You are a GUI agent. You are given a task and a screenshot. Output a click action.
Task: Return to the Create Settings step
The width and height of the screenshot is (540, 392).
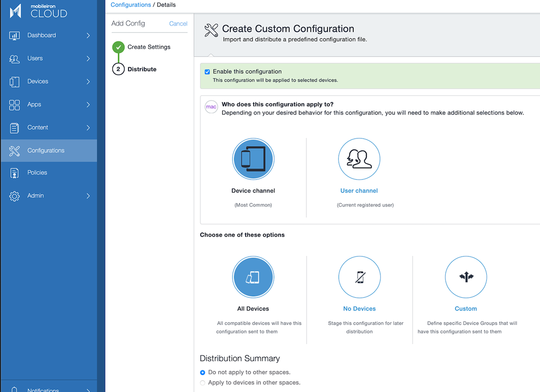pos(149,47)
